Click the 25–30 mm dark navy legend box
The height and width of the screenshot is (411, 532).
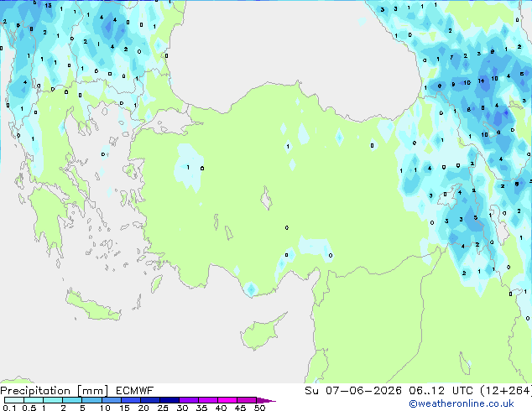tap(170, 400)
